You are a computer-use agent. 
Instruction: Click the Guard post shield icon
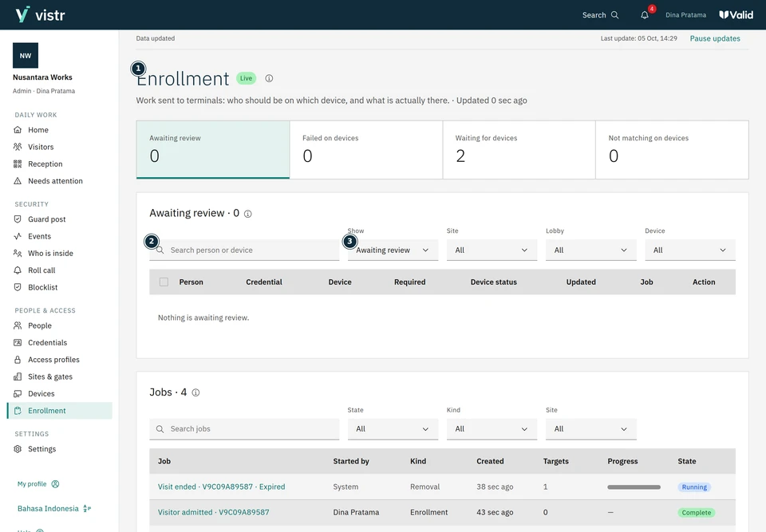pos(18,219)
